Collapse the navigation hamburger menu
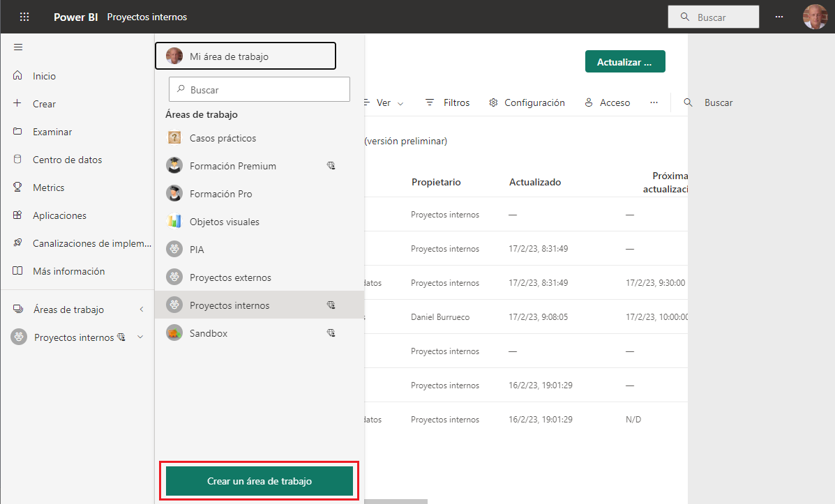Image resolution: width=835 pixels, height=504 pixels. [18, 47]
